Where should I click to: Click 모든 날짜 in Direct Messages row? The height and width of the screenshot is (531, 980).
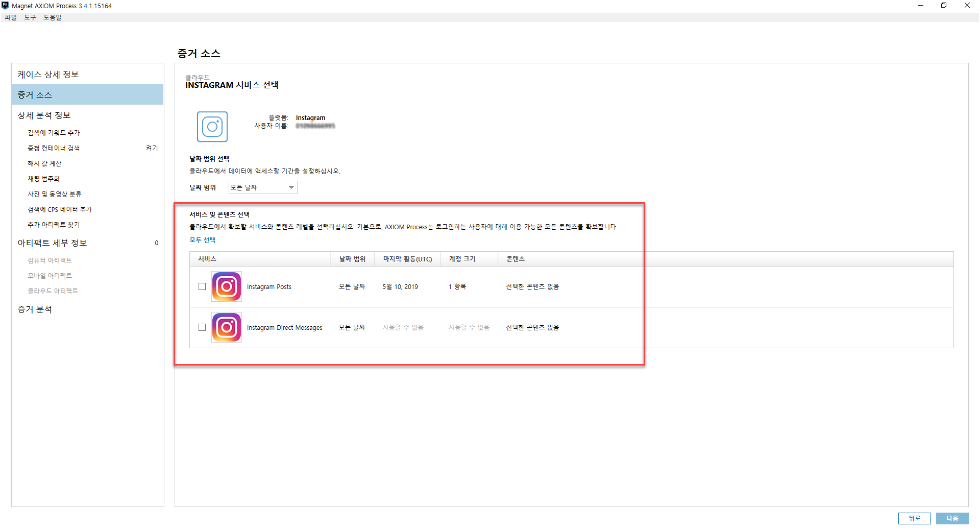pos(352,327)
